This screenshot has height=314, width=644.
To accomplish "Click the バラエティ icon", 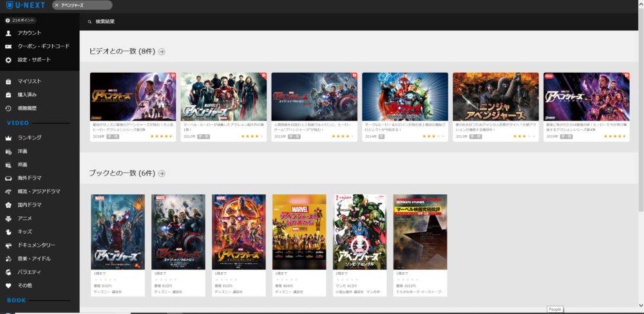I will coord(8,272).
